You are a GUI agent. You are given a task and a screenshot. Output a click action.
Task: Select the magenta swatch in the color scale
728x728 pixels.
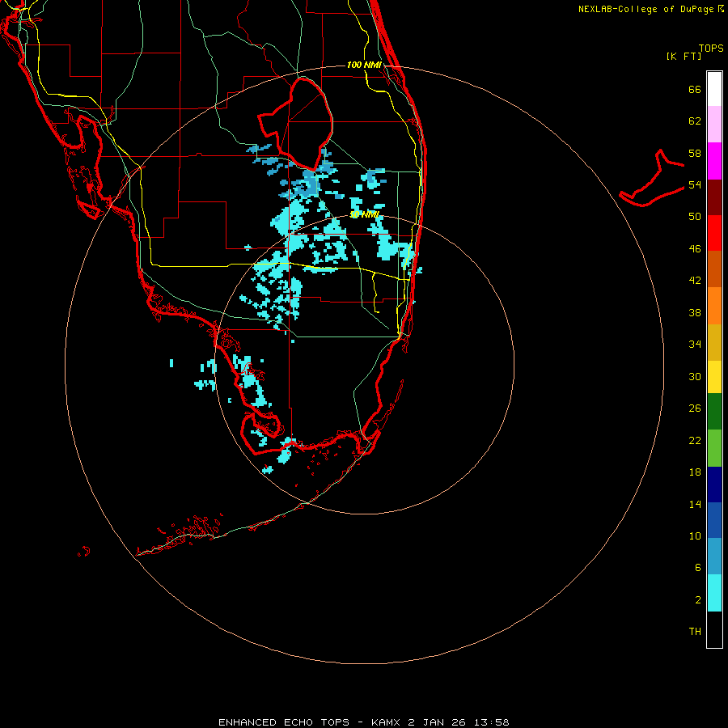(x=714, y=161)
